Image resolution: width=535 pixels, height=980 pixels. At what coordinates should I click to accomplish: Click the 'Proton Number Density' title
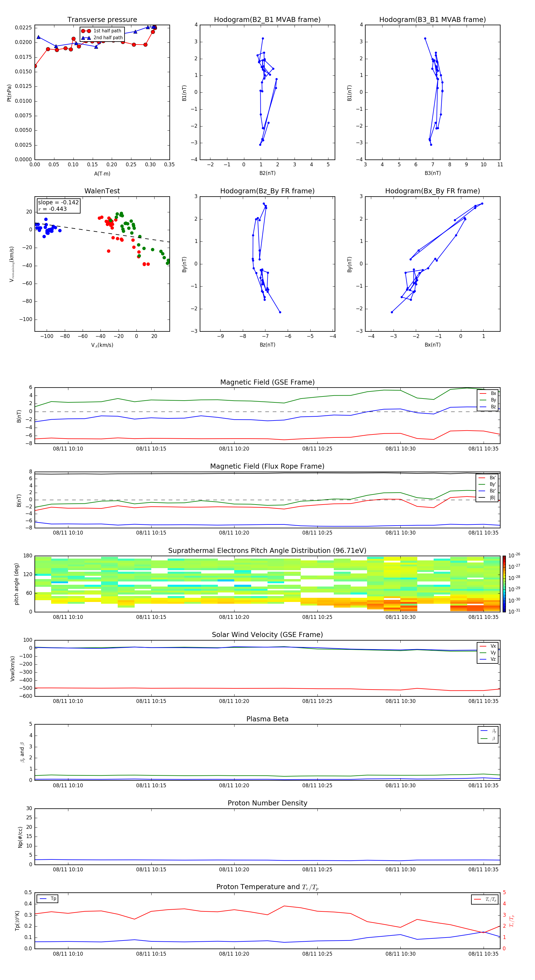(267, 803)
